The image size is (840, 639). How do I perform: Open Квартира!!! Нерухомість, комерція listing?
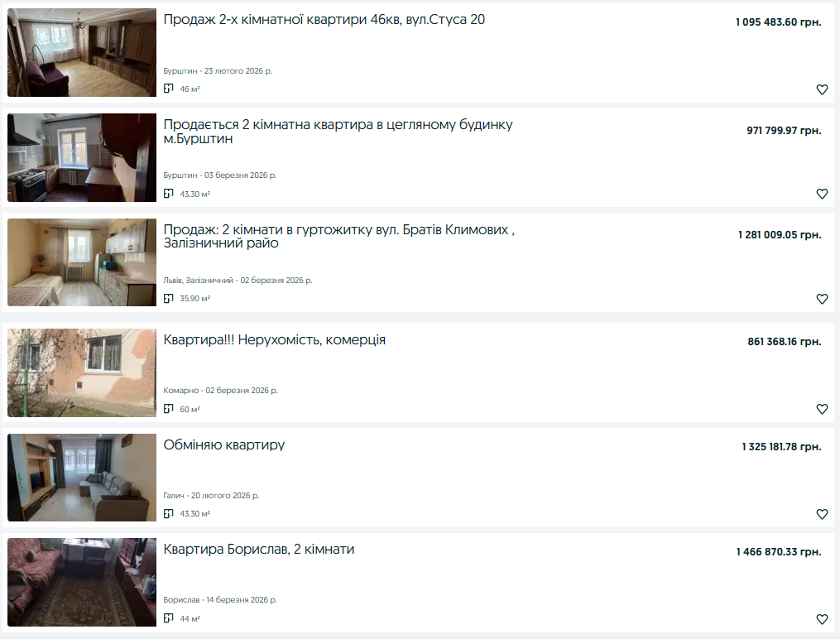[274, 340]
